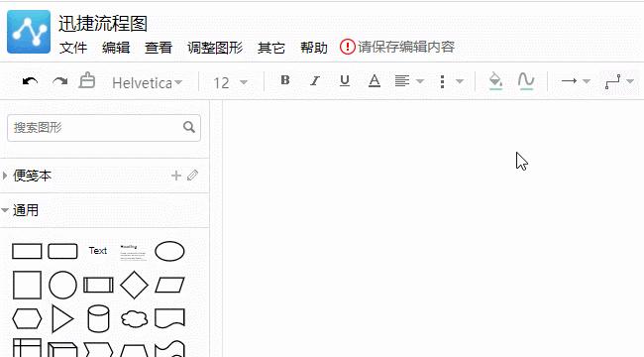Toggle italic text formatting
This screenshot has height=357, width=644.
coord(315,80)
